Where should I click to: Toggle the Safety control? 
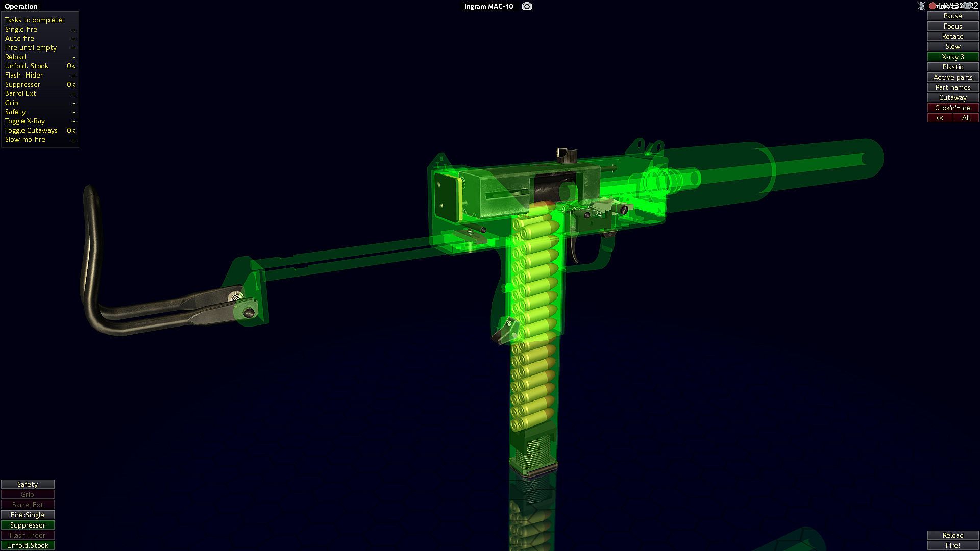point(28,484)
